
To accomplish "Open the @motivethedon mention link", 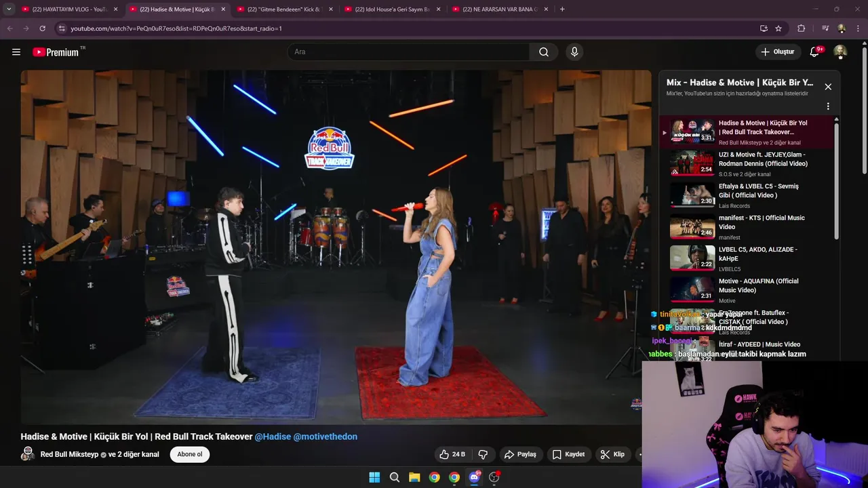I will coord(325,436).
